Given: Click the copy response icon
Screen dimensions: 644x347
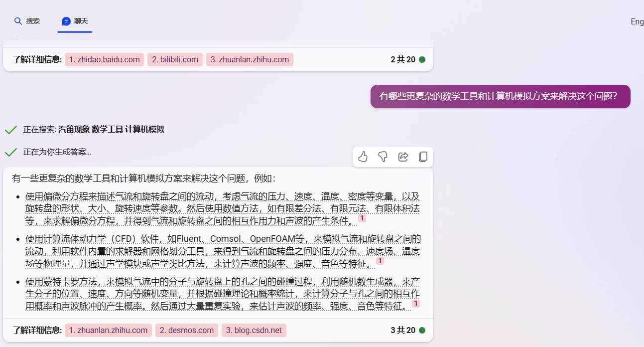Looking at the screenshot, I should [423, 157].
